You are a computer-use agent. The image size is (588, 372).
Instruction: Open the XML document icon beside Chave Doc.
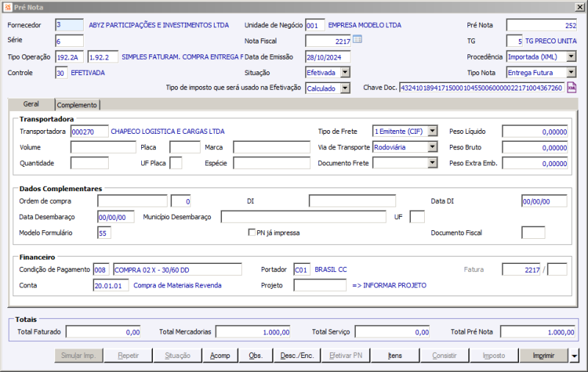click(571, 88)
